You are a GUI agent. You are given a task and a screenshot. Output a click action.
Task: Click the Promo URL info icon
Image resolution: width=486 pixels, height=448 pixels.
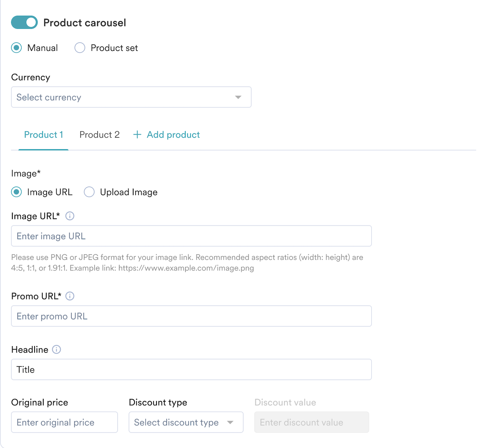pos(70,296)
